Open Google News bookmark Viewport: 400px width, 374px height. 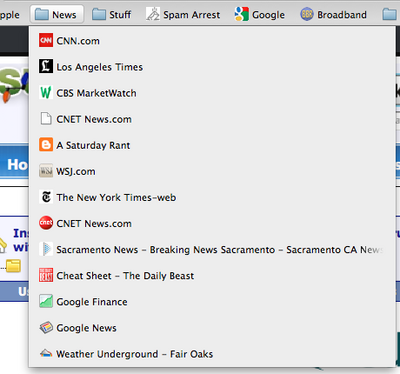tap(212, 327)
